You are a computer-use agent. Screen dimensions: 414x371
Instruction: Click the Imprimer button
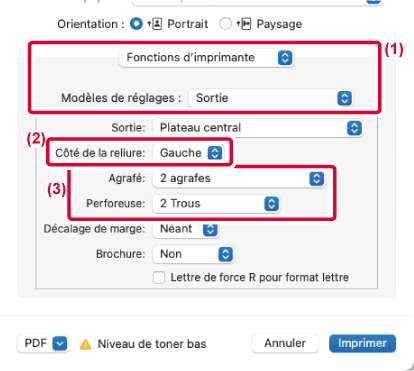[362, 343]
